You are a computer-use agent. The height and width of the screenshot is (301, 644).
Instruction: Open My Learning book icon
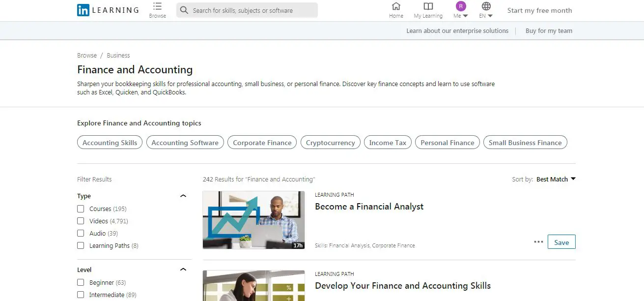[x=428, y=6]
